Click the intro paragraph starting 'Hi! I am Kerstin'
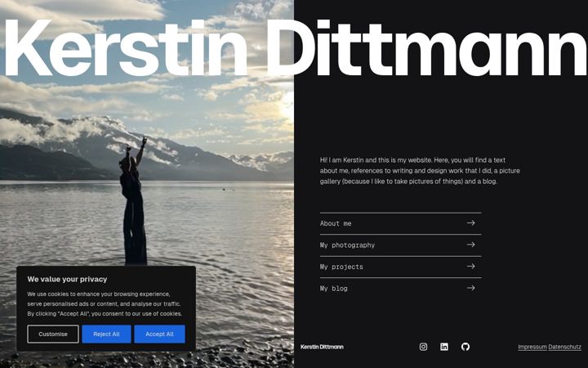The height and width of the screenshot is (368, 588). point(420,170)
